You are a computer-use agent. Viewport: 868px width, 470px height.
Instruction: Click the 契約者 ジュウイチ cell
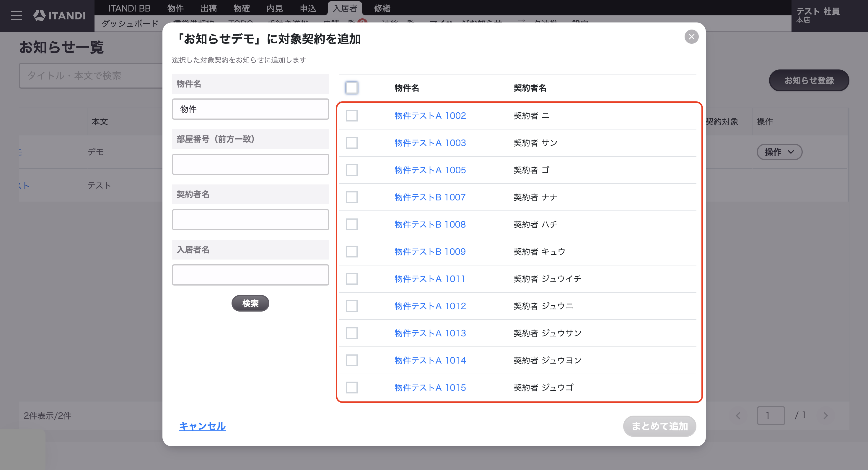point(548,279)
